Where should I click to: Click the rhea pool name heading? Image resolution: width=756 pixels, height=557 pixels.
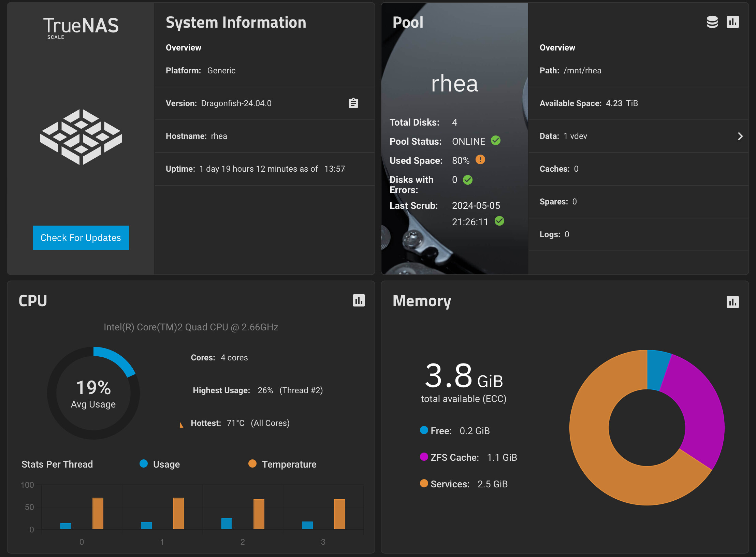pyautogui.click(x=454, y=84)
